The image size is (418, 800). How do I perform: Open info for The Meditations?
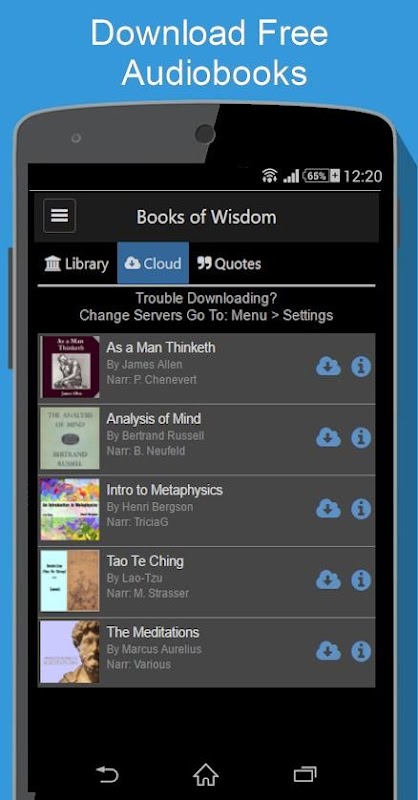[x=361, y=652]
